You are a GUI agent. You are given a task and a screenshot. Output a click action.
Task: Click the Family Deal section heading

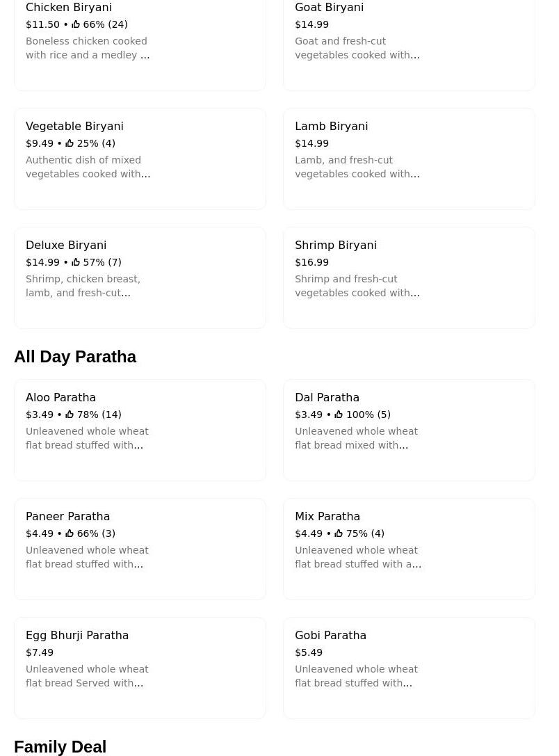pyautogui.click(x=60, y=747)
